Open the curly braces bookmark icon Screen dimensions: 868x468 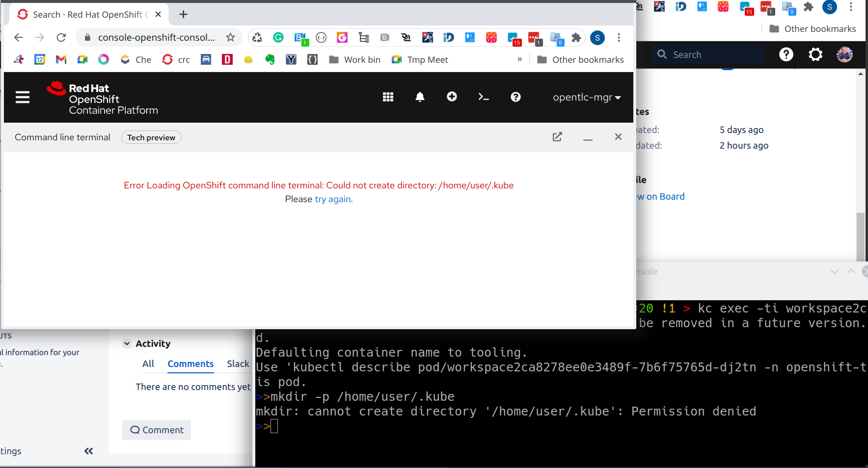click(x=312, y=59)
